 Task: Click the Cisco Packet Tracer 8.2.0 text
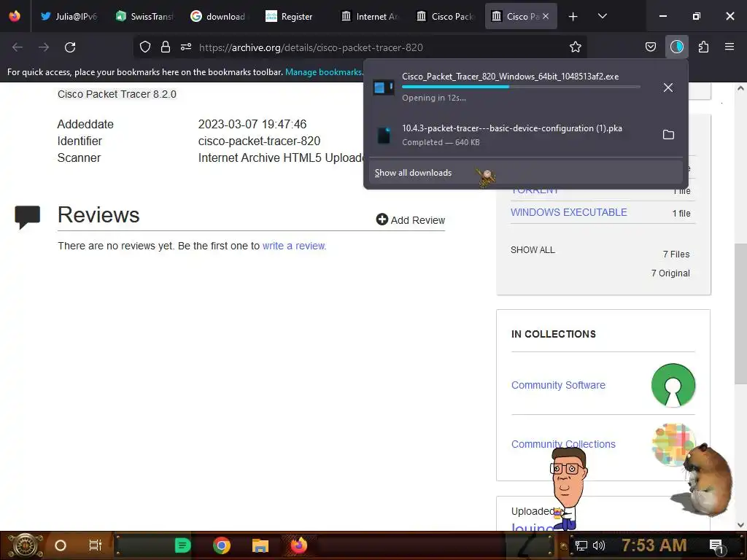click(117, 94)
